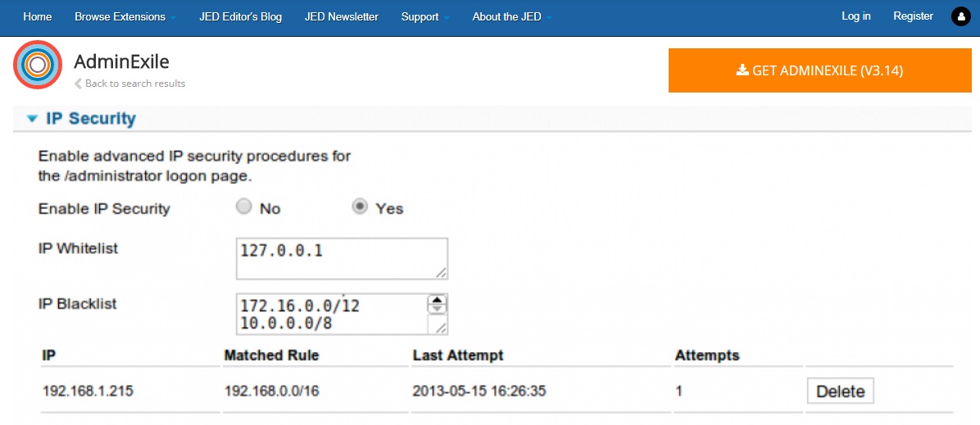Click the Attempts column header
The height and width of the screenshot is (425, 980).
[707, 355]
